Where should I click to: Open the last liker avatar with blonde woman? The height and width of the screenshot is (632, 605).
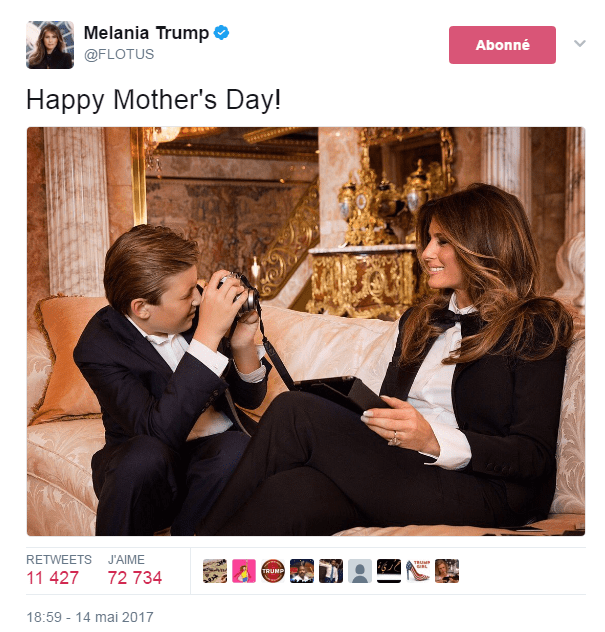[x=447, y=571]
